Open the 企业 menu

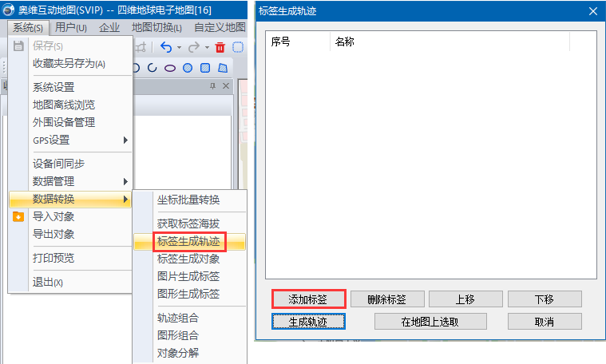(109, 28)
